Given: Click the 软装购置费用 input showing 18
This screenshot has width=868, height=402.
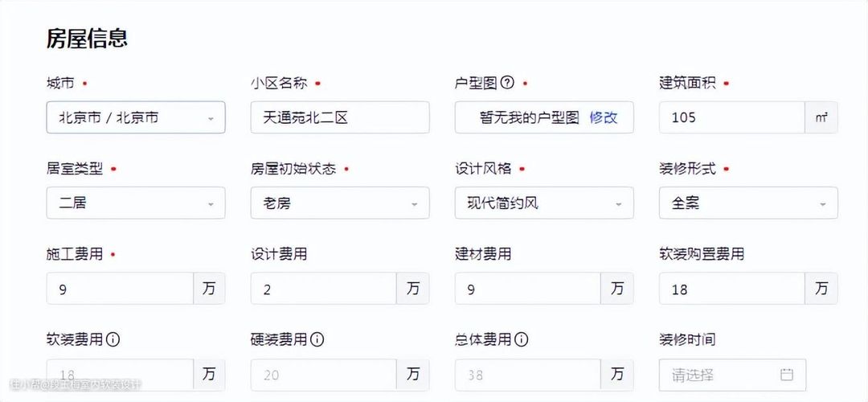Looking at the screenshot, I should tap(732, 289).
